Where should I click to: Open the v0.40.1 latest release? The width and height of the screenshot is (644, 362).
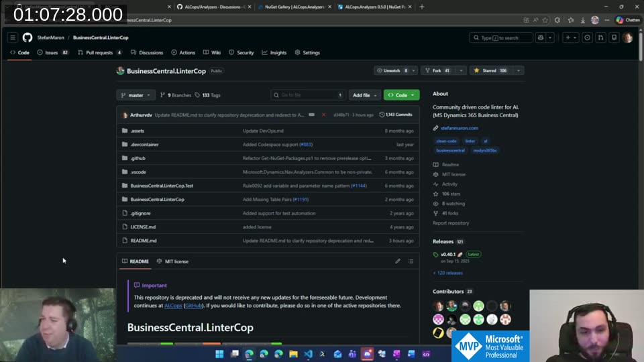(447, 255)
